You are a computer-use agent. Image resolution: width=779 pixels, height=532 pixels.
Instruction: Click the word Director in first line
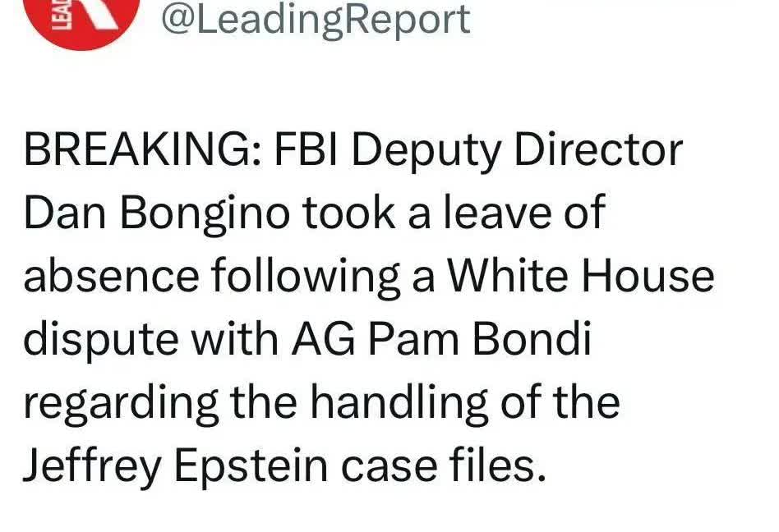pos(599,150)
